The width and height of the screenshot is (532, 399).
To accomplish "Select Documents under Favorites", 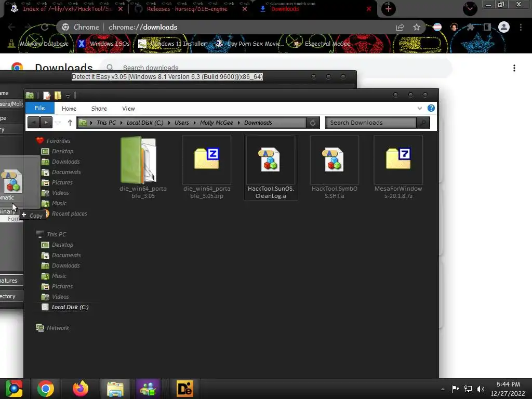I will click(66, 172).
